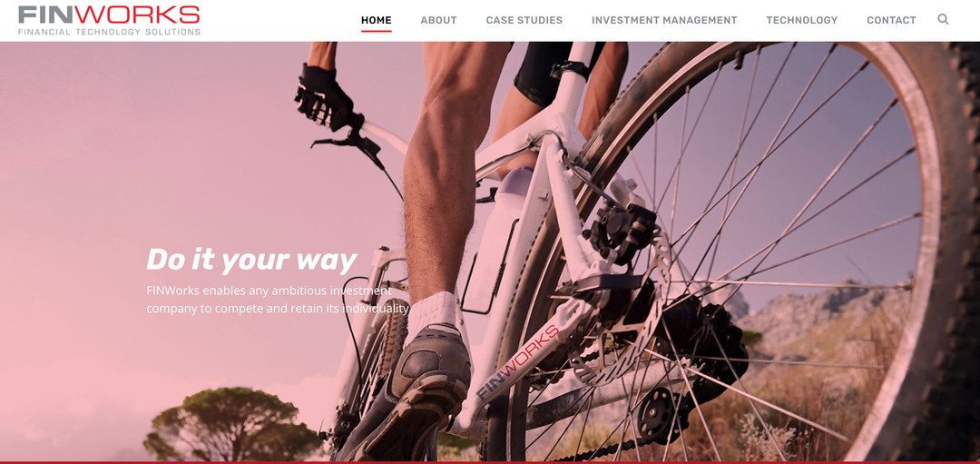Click the cyclist's gloved hand on handlebar
Screen dimensions: 980x464
(325, 97)
